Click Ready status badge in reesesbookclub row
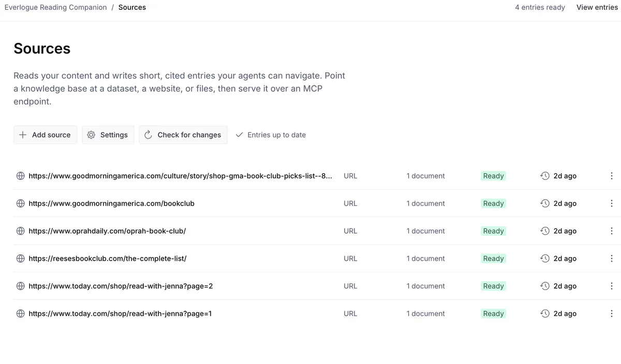The image size is (621, 364). [x=493, y=258]
